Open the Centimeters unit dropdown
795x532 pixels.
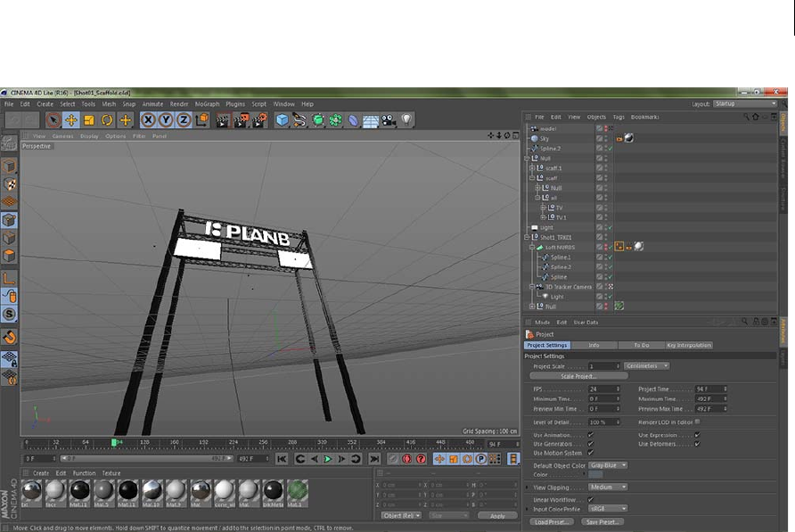(x=646, y=365)
